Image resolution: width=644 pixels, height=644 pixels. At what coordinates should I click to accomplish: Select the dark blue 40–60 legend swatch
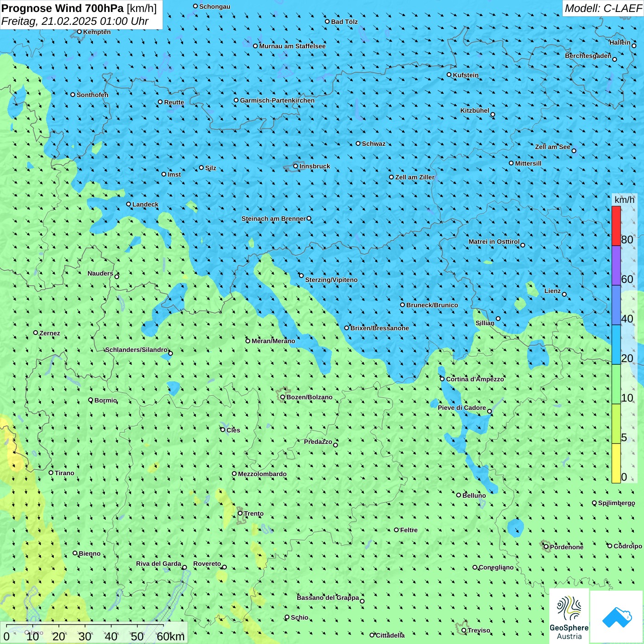click(x=616, y=305)
